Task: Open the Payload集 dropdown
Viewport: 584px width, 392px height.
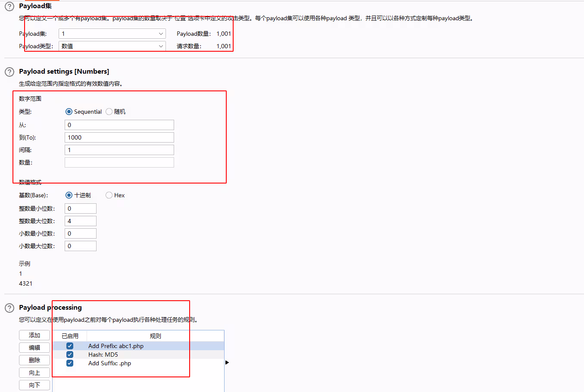Action: coord(112,34)
